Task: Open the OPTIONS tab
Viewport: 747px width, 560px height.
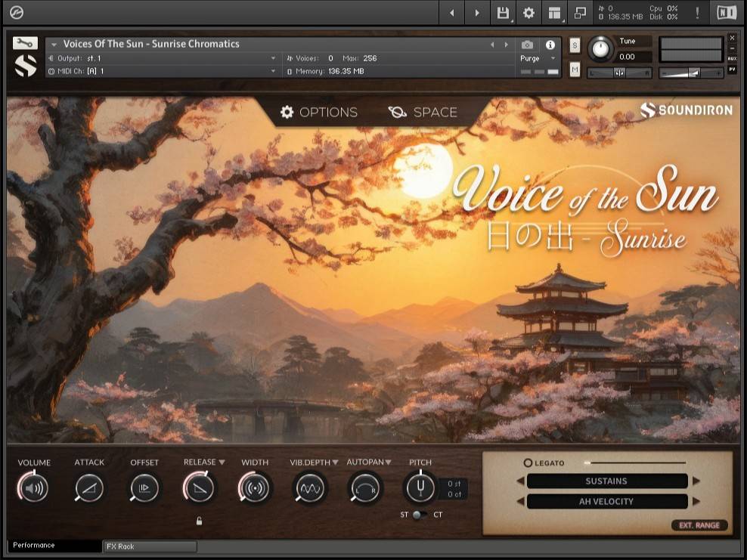Action: coord(318,112)
